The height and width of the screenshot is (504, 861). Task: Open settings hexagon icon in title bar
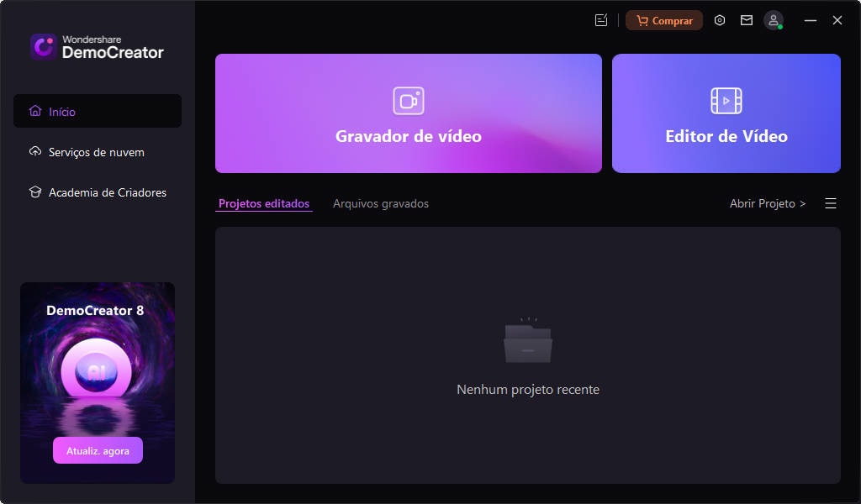point(720,20)
